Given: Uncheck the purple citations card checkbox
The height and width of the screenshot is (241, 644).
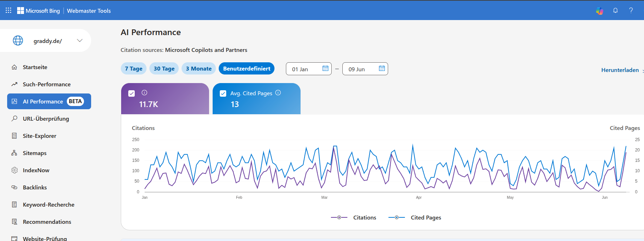Looking at the screenshot, I should coord(132,93).
